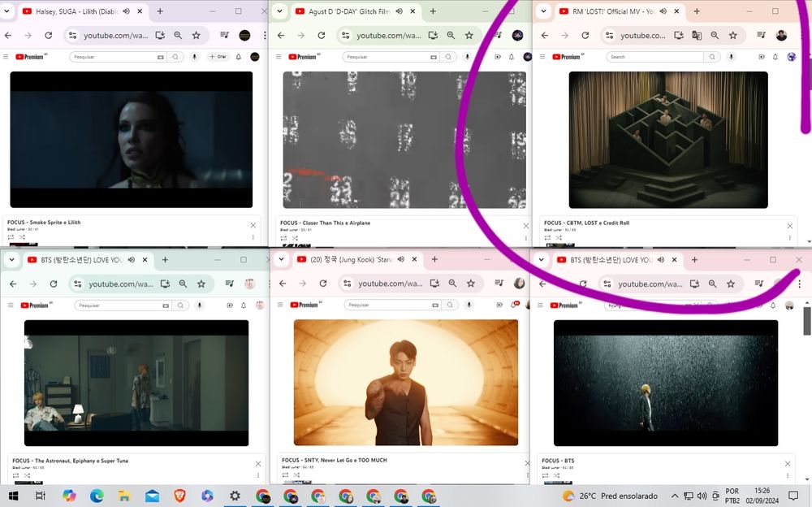Bookmark star in RM LOST window address bar
Image resolution: width=812 pixels, height=507 pixels.
click(x=732, y=35)
